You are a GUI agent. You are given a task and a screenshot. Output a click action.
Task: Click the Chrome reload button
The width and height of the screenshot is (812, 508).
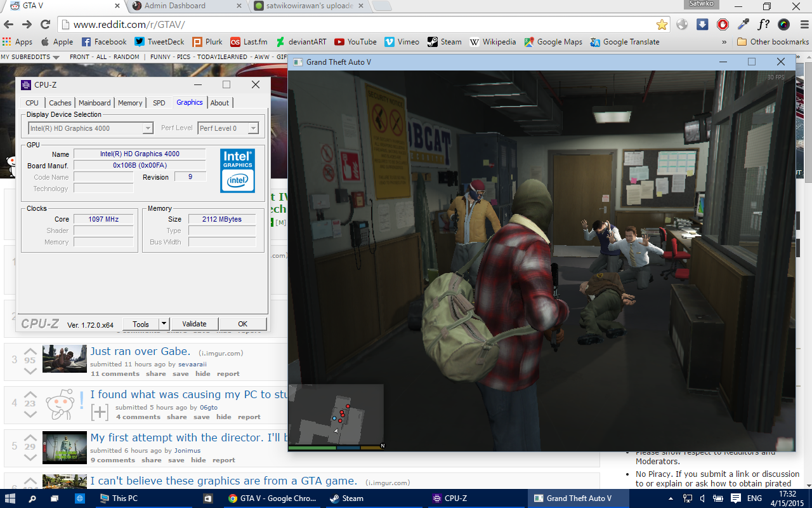(x=45, y=25)
